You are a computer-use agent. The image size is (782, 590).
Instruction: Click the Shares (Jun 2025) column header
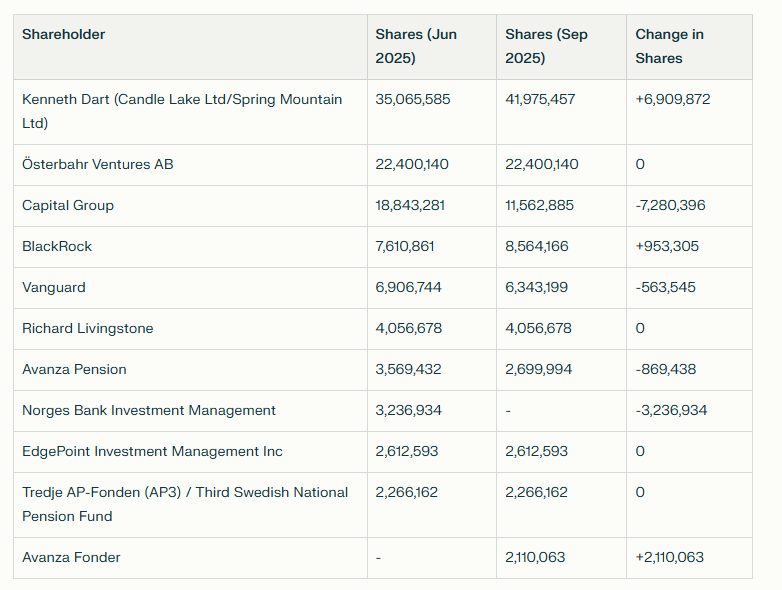point(416,46)
